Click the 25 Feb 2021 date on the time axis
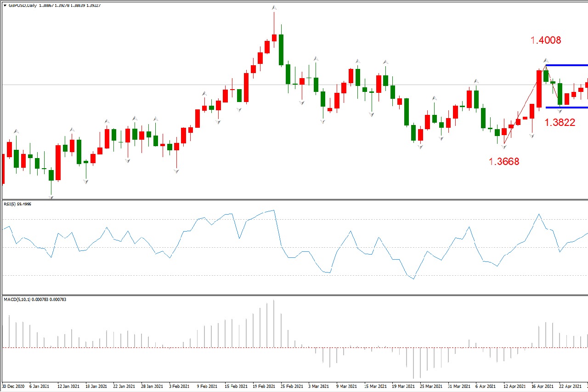This screenshot has width=588, height=392. (292, 386)
